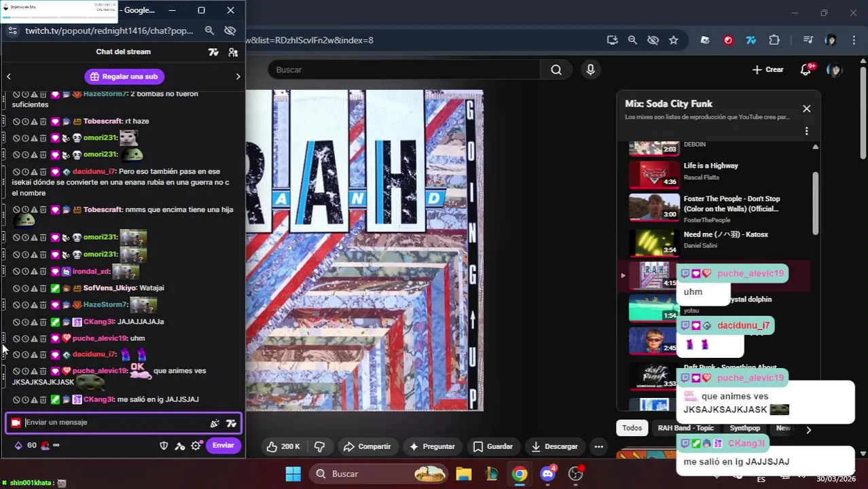Click install app icon in YouTube address bar
This screenshot has height=489, width=868.
pos(613,40)
